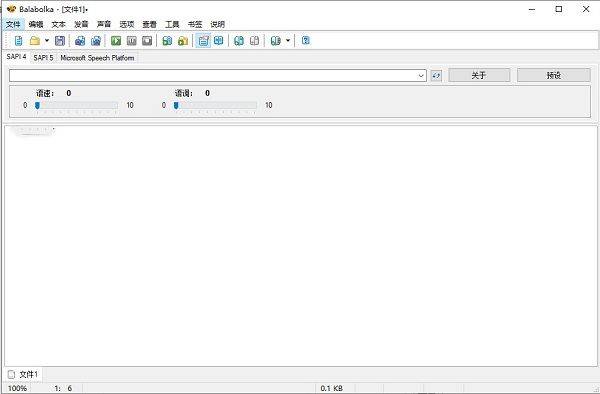Create a new document with toolbar icon

pyautogui.click(x=18, y=41)
